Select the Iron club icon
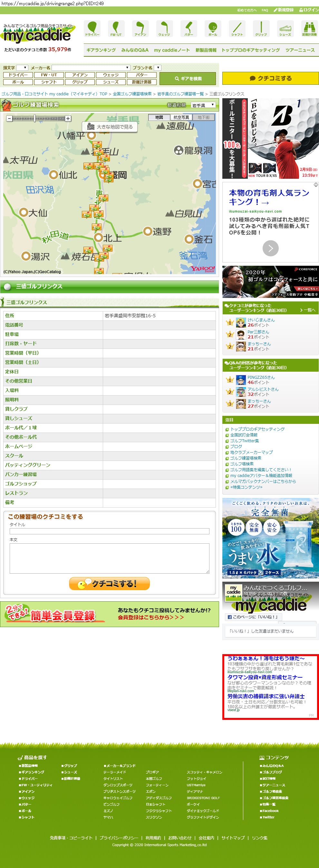 [x=140, y=28]
